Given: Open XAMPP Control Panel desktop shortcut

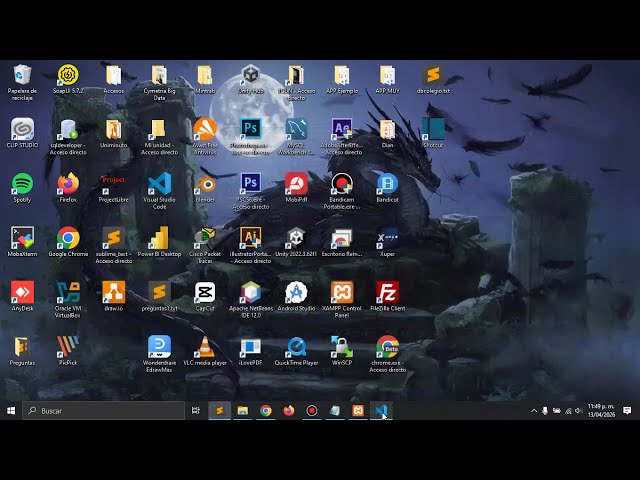Looking at the screenshot, I should click(342, 300).
